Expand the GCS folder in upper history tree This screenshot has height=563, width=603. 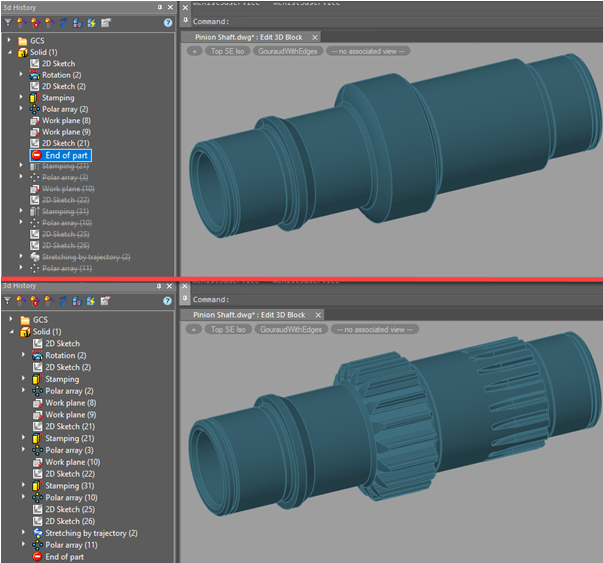[x=10, y=41]
